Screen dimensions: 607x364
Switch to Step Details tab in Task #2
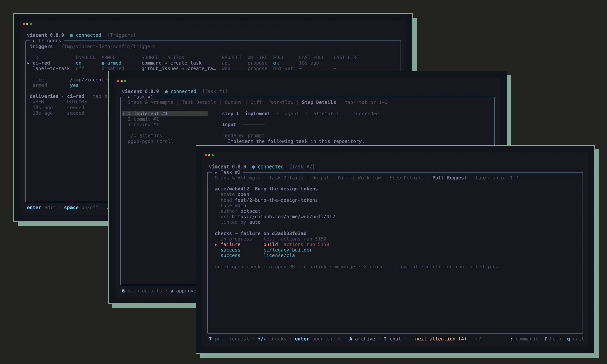406,178
